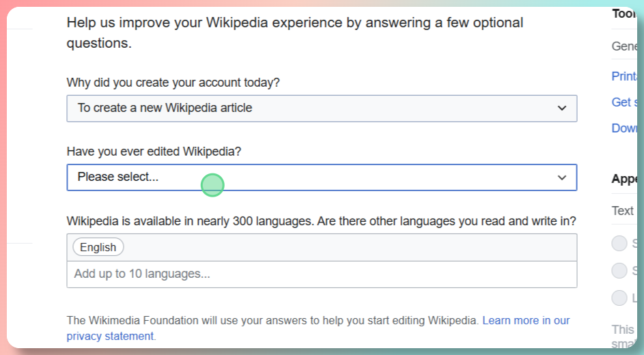Open the "To create a new Wikipedia article" dropdown
The image size is (644, 355).
pos(321,108)
